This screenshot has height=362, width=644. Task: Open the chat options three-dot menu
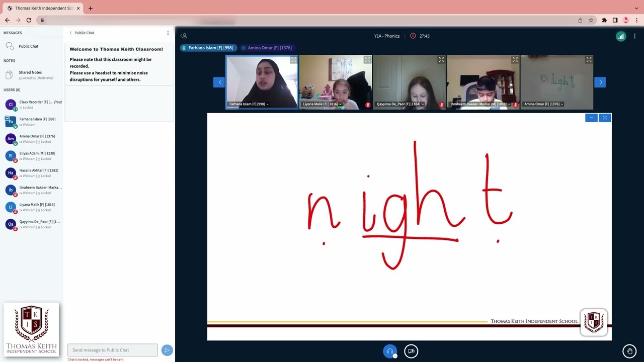click(168, 33)
